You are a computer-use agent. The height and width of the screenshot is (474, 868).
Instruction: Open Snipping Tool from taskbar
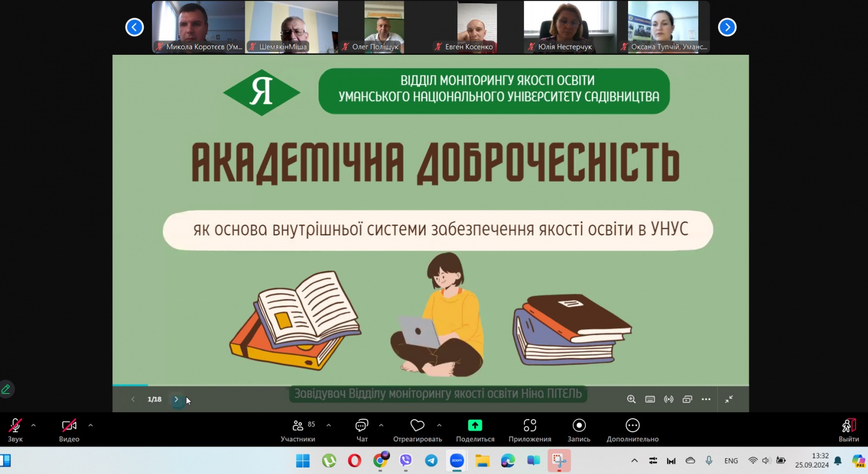[x=559, y=461]
